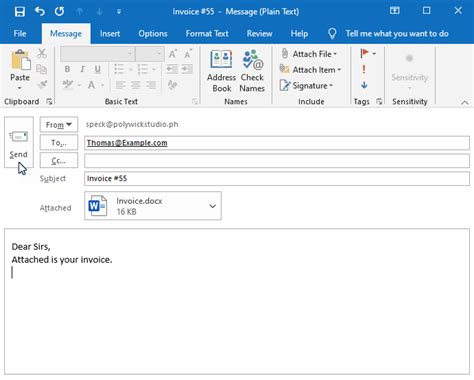Click text highlight color icon
Image resolution: width=474 pixels, height=380 pixels.
click(68, 85)
